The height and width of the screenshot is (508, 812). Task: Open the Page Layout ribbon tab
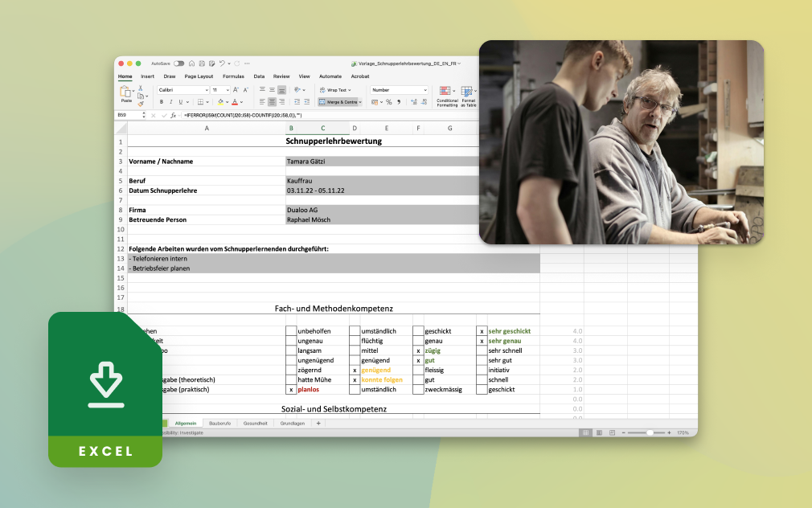click(199, 76)
